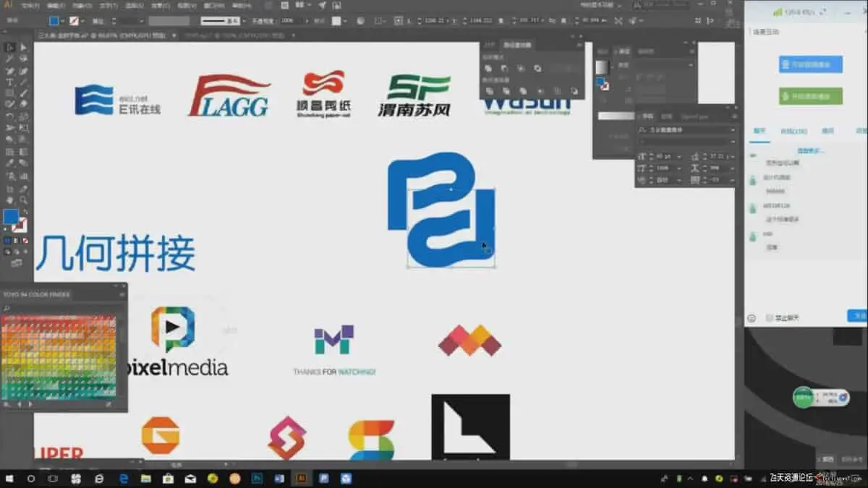Open emoji picker in chat panel
This screenshot has height=488, width=868.
[752, 317]
